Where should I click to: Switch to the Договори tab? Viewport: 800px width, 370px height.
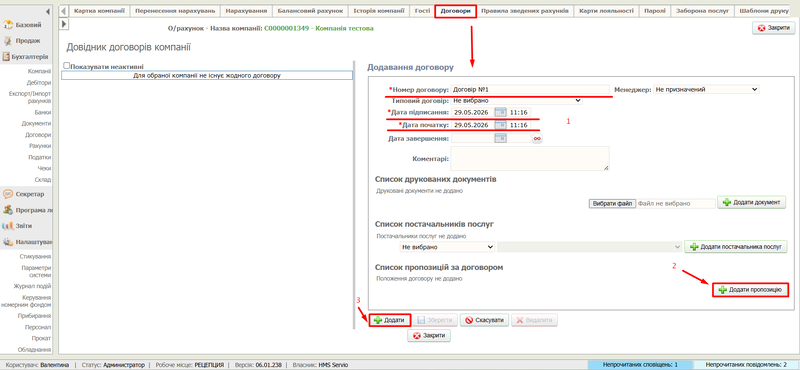456,11
